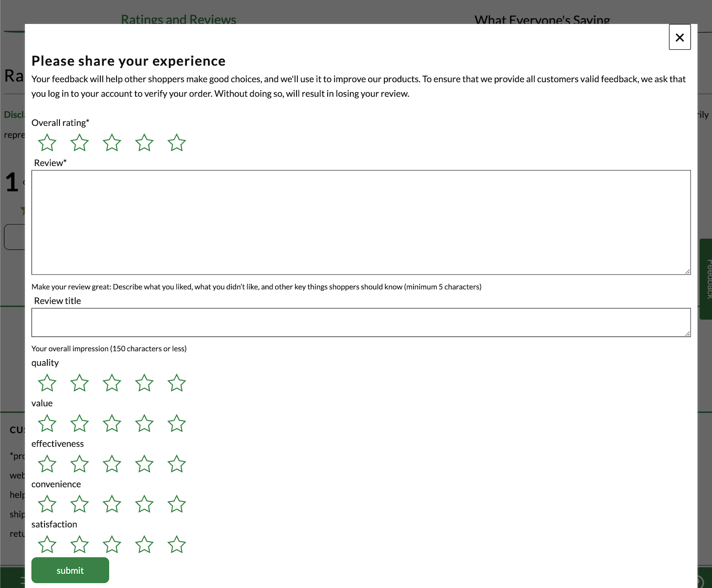This screenshot has height=588, width=712.
Task: Close the review dialog
Action: click(x=680, y=37)
